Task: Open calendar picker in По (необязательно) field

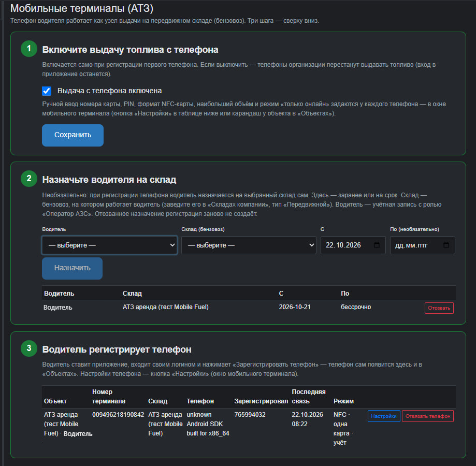Action: click(x=446, y=245)
